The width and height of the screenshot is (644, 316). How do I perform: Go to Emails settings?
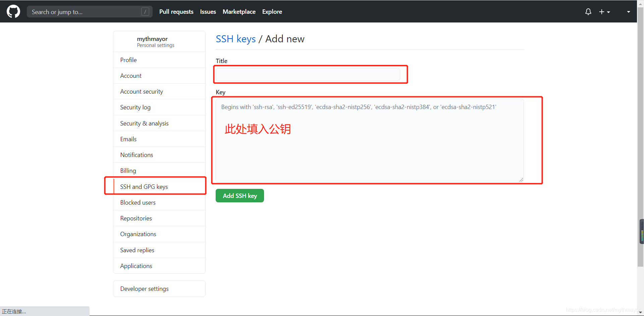click(159, 139)
